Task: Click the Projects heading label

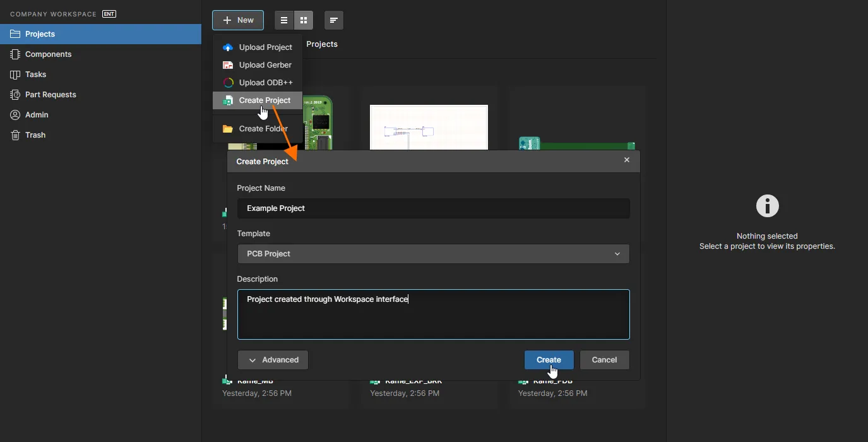Action: (x=322, y=44)
